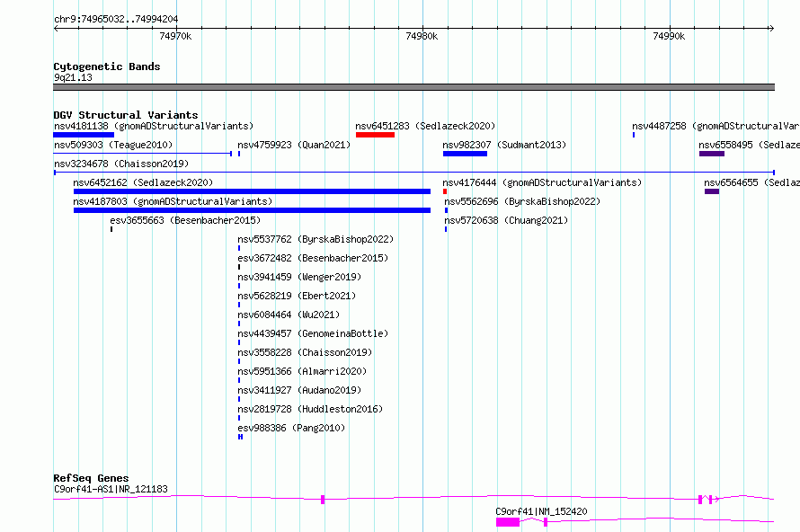This screenshot has height=532, width=800.
Task: Click the Cytogenetic Bands track title
Action: pos(107,66)
